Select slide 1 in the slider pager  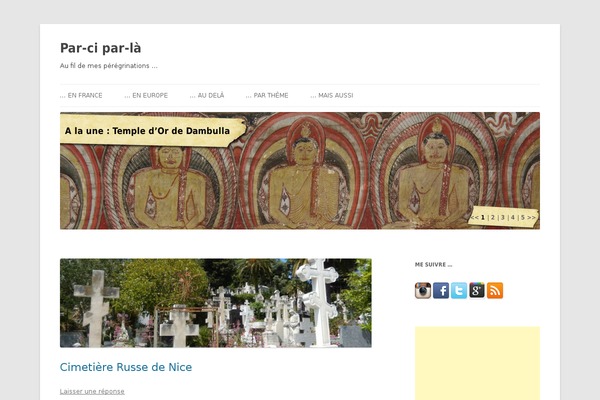tap(483, 217)
